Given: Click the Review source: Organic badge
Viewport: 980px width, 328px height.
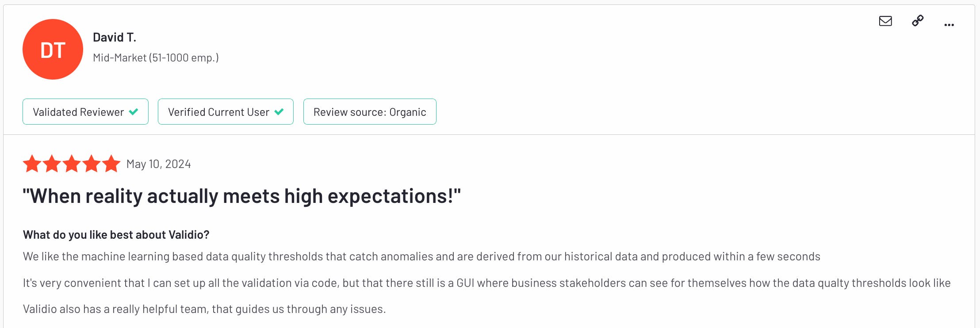Looking at the screenshot, I should (x=370, y=112).
